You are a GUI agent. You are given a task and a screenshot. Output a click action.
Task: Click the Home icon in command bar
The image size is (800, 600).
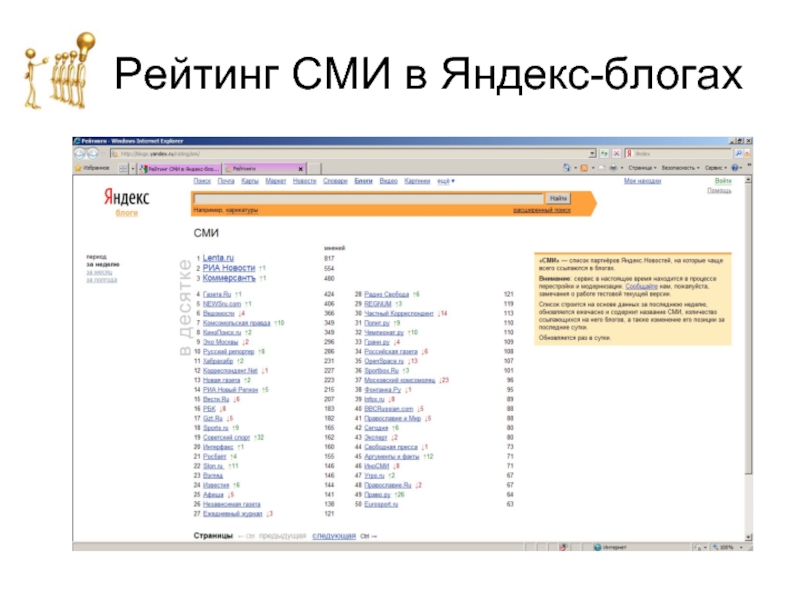(566, 167)
